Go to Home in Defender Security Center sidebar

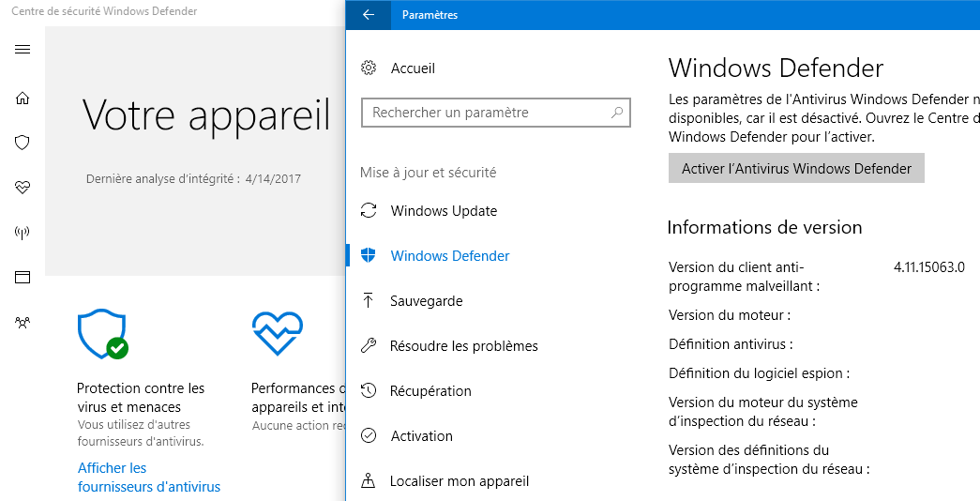point(23,99)
